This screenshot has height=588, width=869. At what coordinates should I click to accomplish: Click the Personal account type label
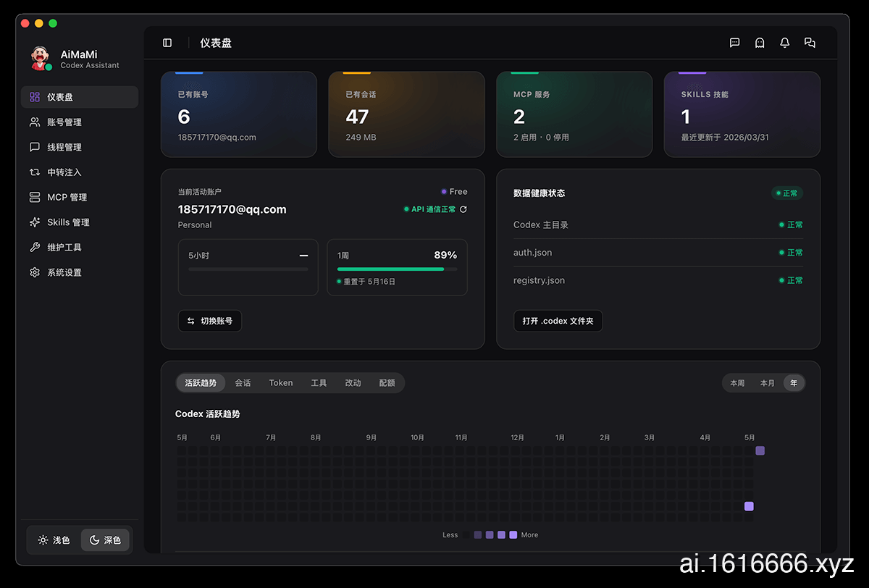coord(195,225)
